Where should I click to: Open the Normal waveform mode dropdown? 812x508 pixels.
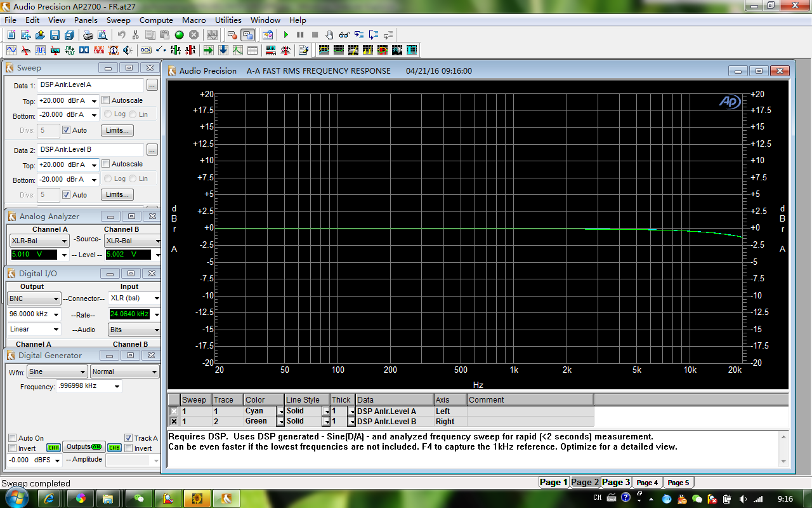coord(154,372)
